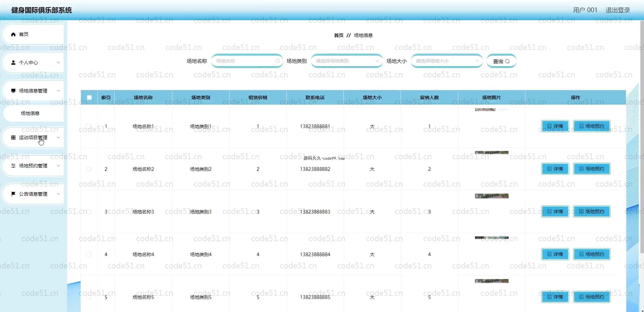The image size is (644, 312).
Task: Expand 公告信息管理 menu chevron
Action: click(x=58, y=194)
